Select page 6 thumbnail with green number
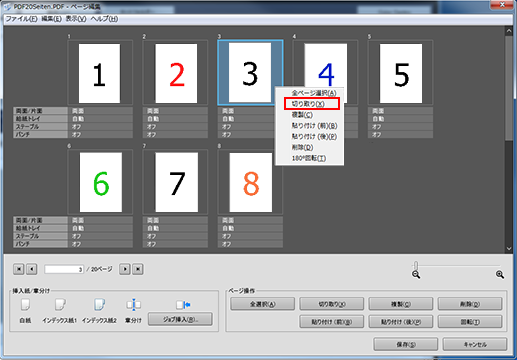 101,182
